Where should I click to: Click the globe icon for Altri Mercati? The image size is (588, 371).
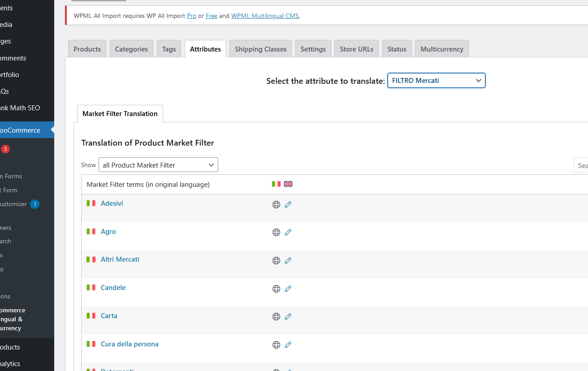point(276,260)
